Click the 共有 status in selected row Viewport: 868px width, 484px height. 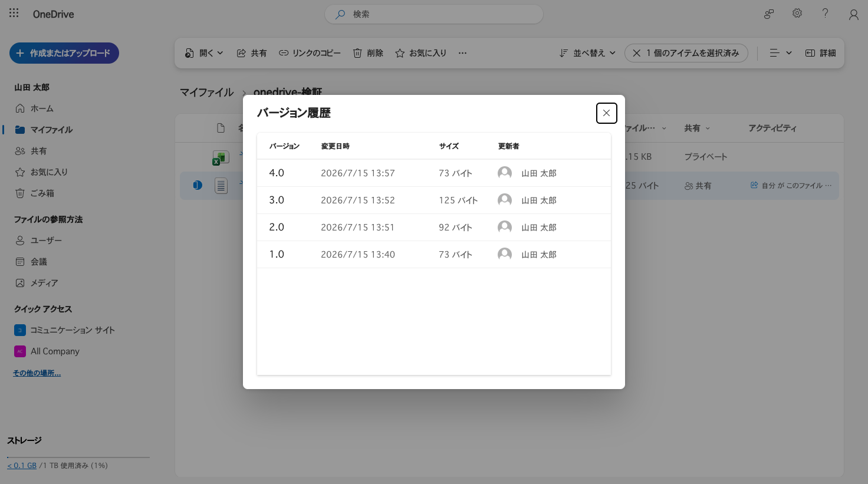(698, 186)
